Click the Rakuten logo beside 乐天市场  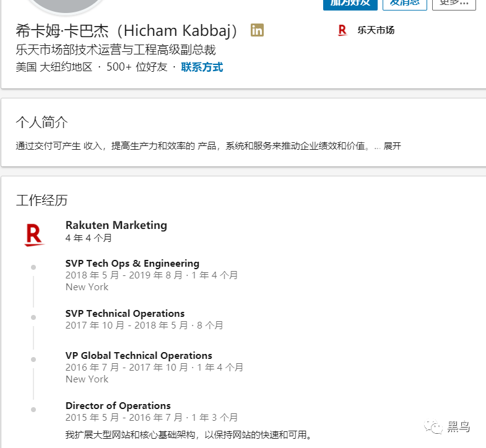pos(342,30)
